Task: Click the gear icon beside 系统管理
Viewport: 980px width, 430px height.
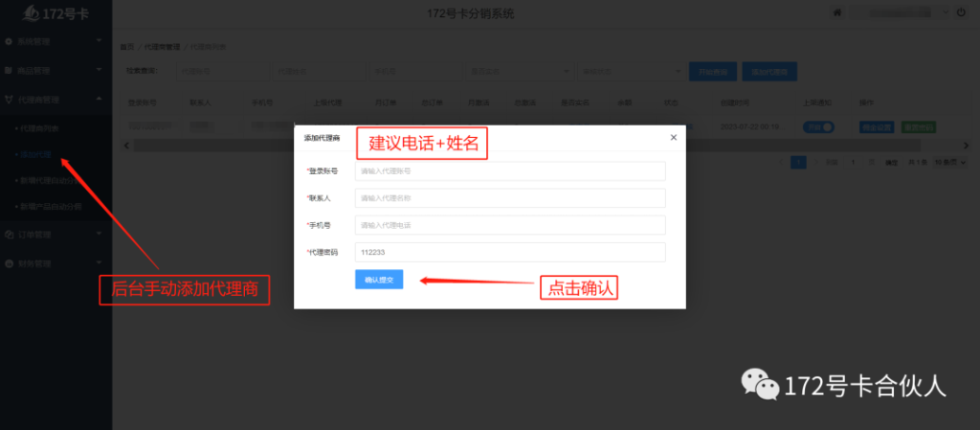Action: coord(8,42)
